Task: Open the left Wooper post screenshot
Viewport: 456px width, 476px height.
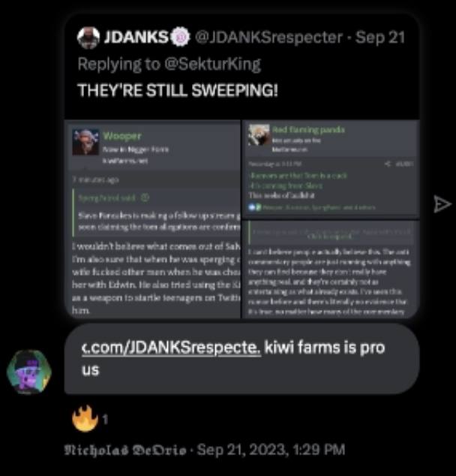Action: [152, 219]
